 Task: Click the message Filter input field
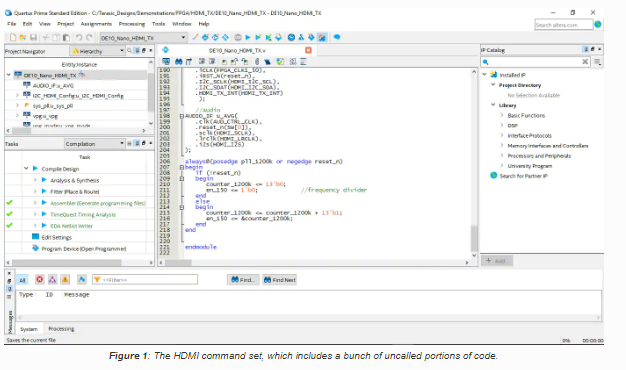(145, 279)
